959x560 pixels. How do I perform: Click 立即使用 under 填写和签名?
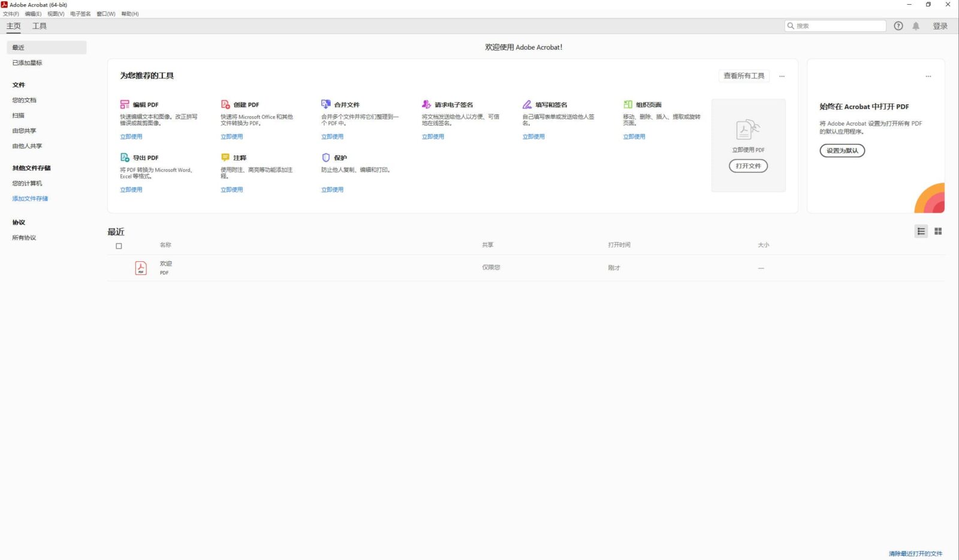533,137
